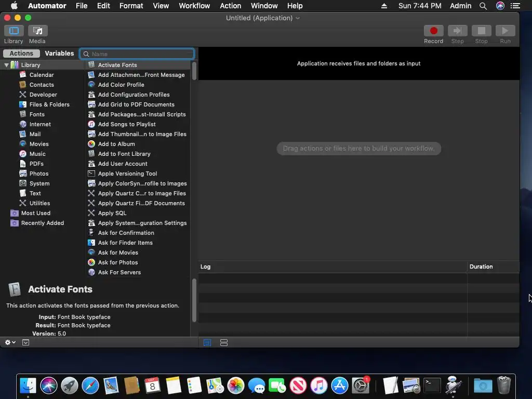
Task: Open the View menu
Action: tap(161, 6)
